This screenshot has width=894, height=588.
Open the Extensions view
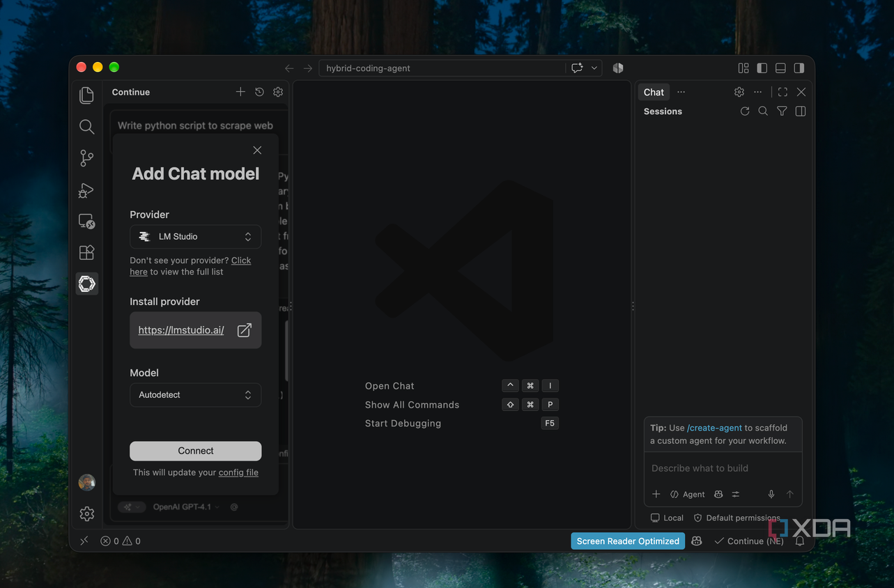86,252
